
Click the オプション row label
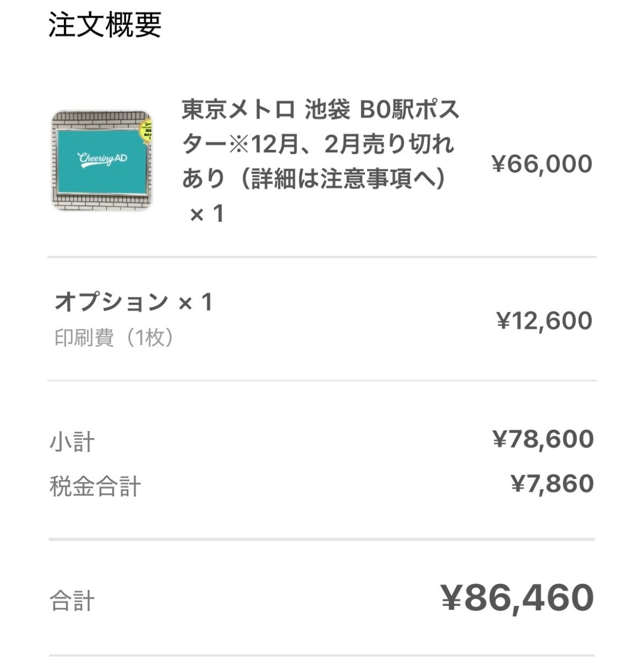[x=112, y=302]
